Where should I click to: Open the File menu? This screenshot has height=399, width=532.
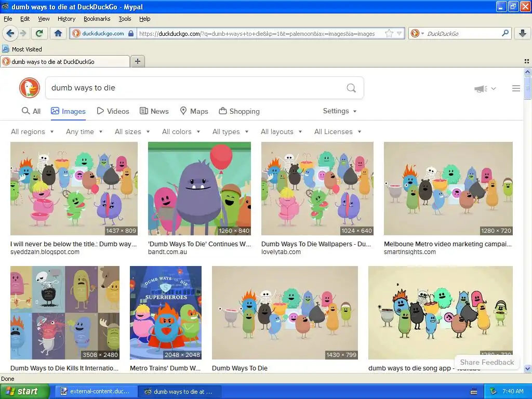pyautogui.click(x=8, y=19)
